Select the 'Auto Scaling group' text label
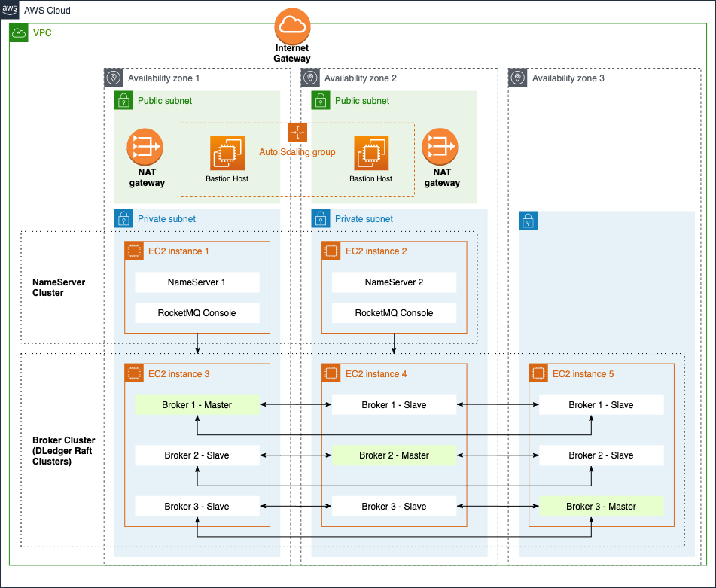 [x=297, y=152]
